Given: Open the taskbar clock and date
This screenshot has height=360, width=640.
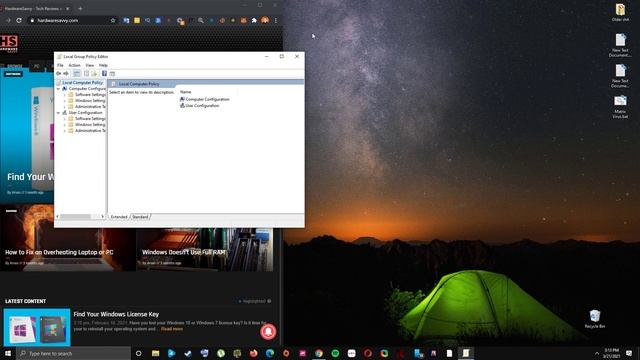Looking at the screenshot, I should click(x=611, y=353).
